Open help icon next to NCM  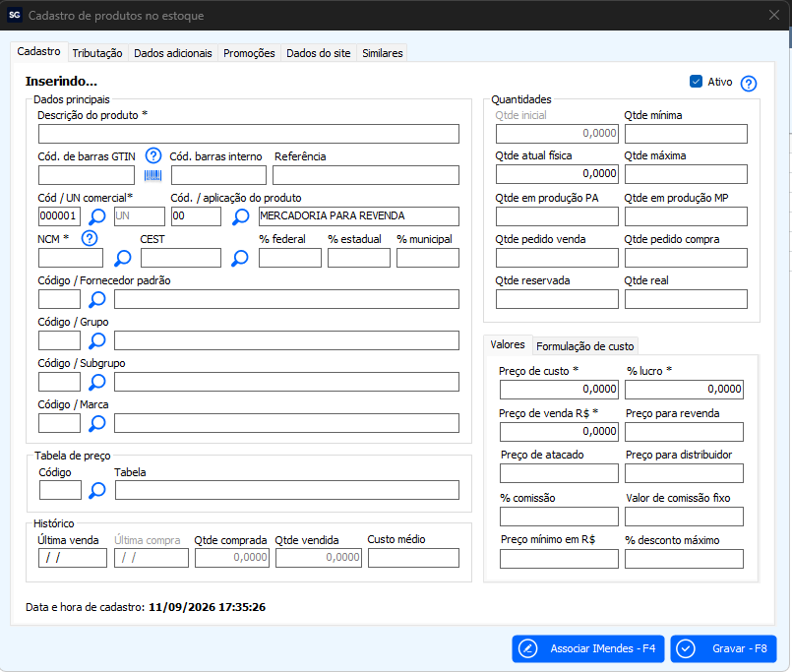[x=90, y=238]
